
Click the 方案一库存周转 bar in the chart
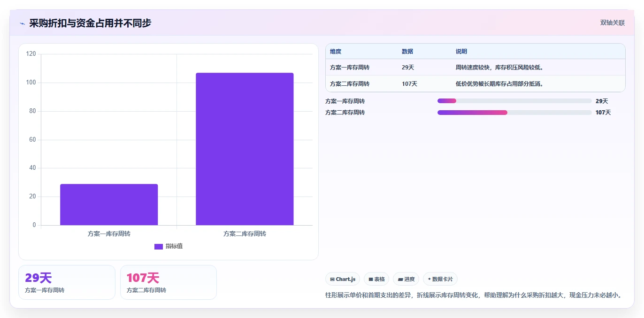[x=109, y=204]
